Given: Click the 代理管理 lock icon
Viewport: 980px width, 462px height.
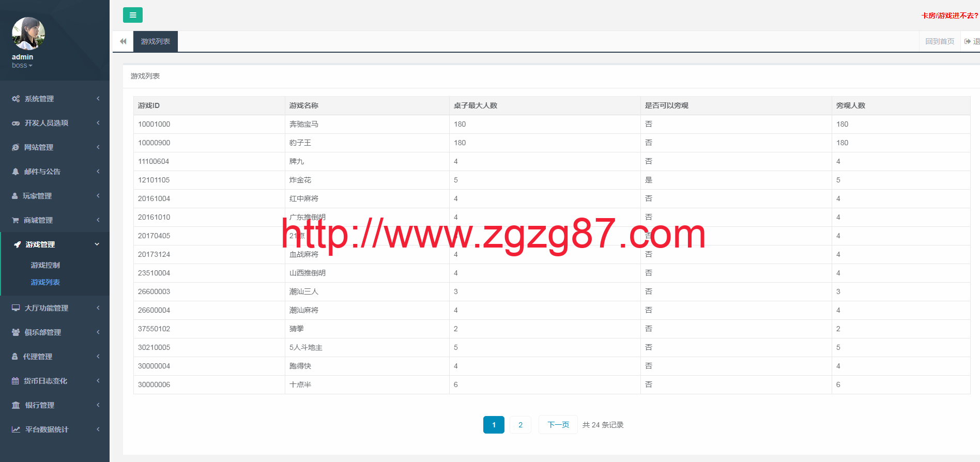Looking at the screenshot, I should coord(15,357).
